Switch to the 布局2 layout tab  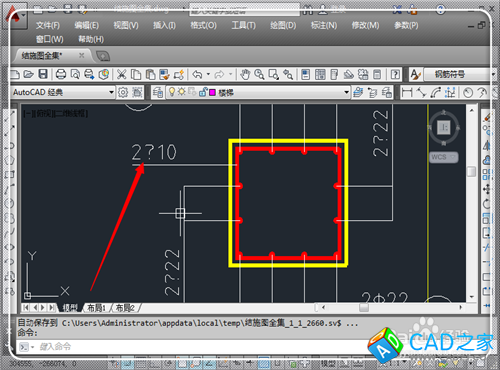coord(125,308)
